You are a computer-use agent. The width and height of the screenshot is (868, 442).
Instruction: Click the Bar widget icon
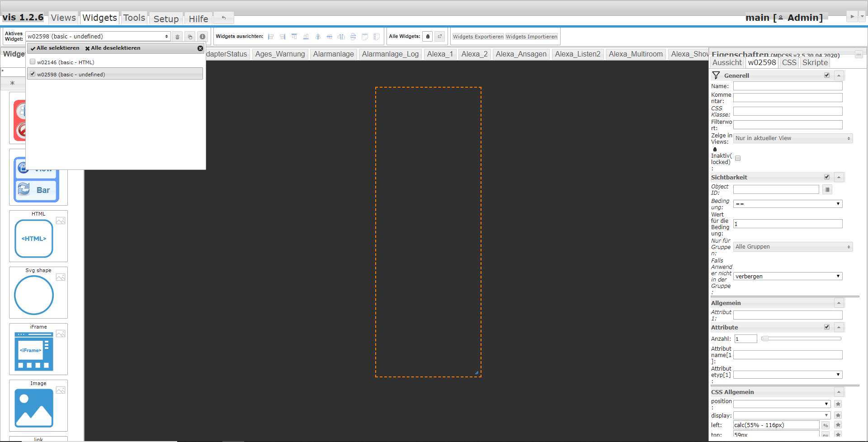[36, 190]
